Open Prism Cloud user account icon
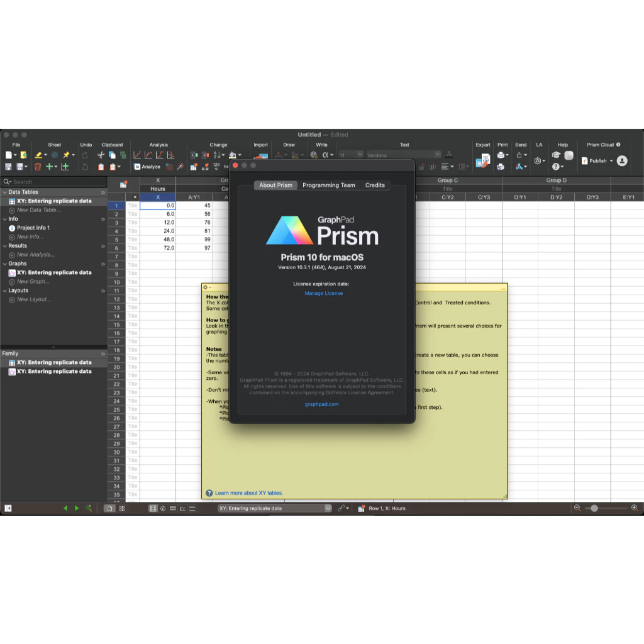 coord(622,161)
